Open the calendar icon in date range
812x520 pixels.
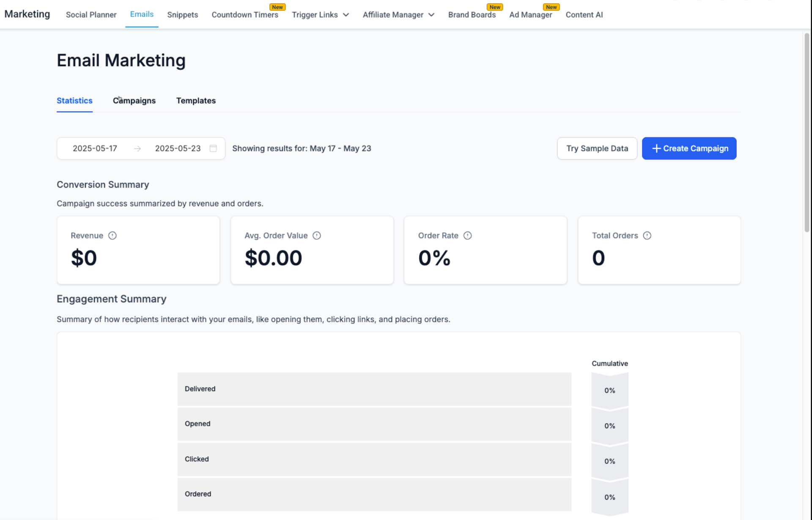(x=213, y=148)
